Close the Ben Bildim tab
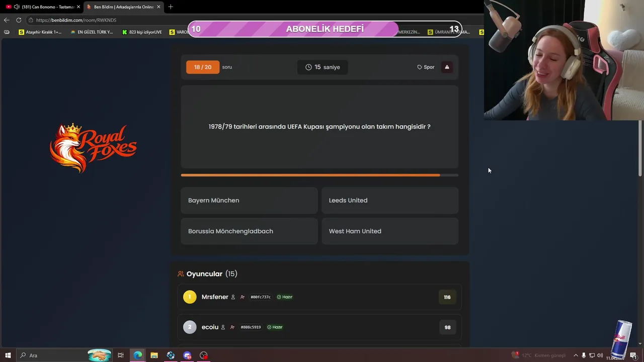 (x=158, y=7)
